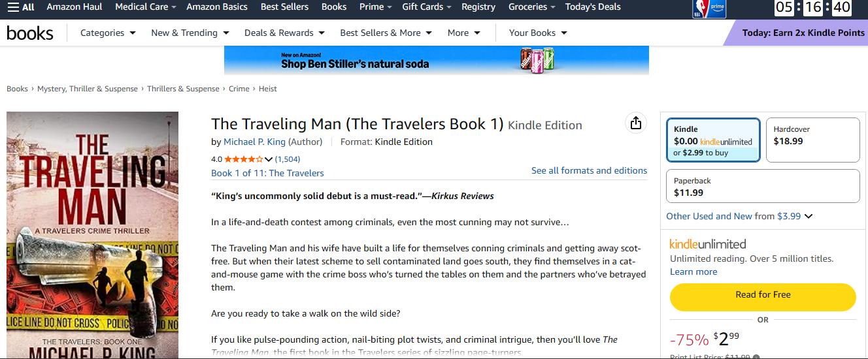Select the Hardcover $18.99 format
This screenshot has width=868, height=359.
click(812, 140)
